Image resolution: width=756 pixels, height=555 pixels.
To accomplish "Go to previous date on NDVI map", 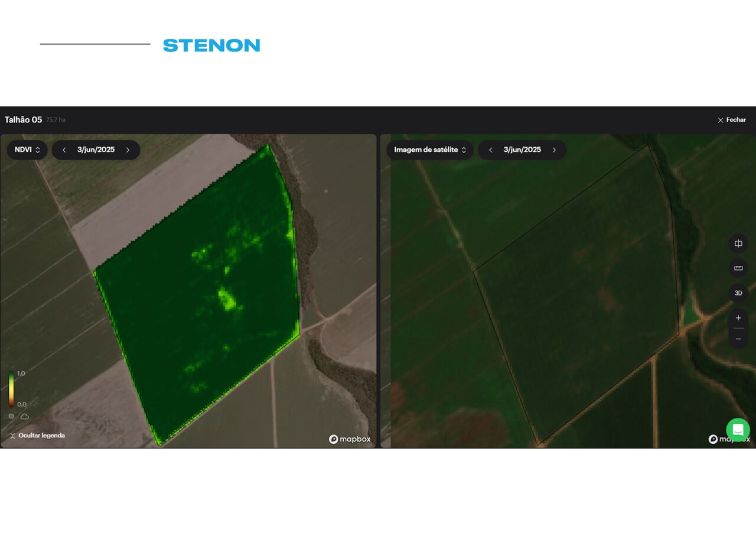I will coord(64,150).
